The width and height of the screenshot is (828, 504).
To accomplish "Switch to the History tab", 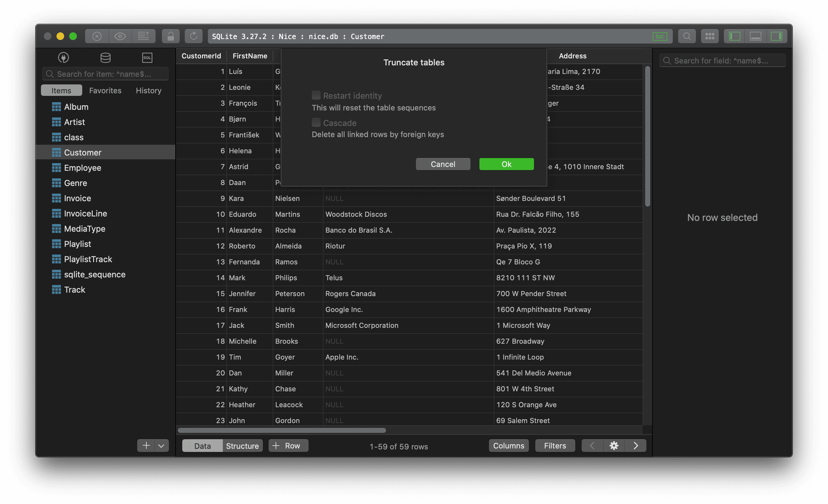I will (x=149, y=90).
